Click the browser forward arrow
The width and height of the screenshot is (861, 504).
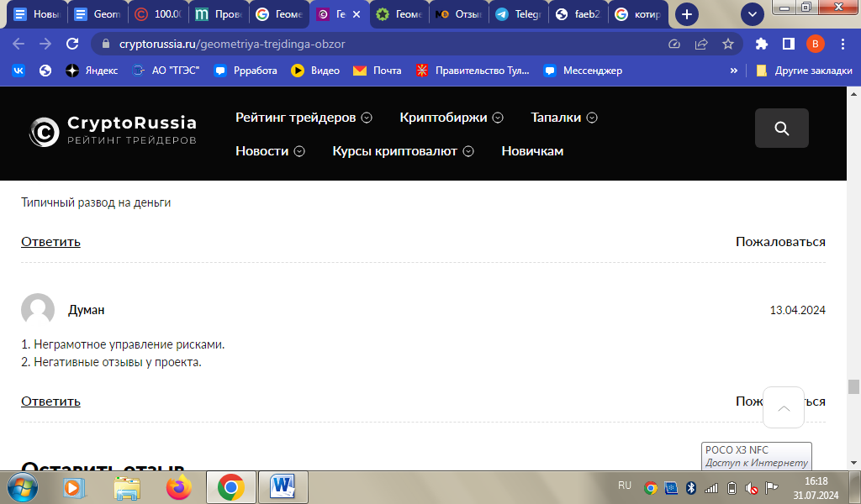pos(45,44)
